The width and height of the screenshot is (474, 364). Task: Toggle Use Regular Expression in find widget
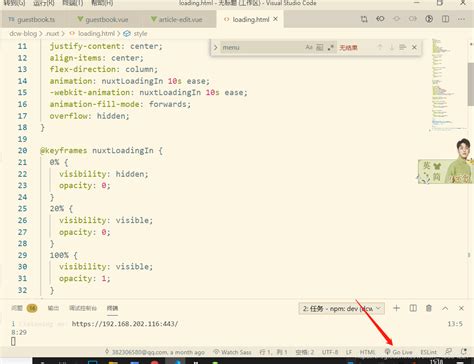tap(331, 47)
